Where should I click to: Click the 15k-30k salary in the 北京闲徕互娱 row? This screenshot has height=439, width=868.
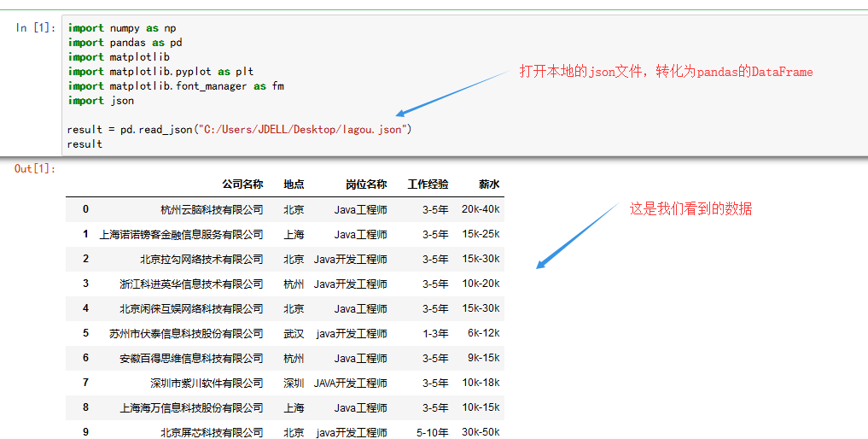pyautogui.click(x=481, y=308)
